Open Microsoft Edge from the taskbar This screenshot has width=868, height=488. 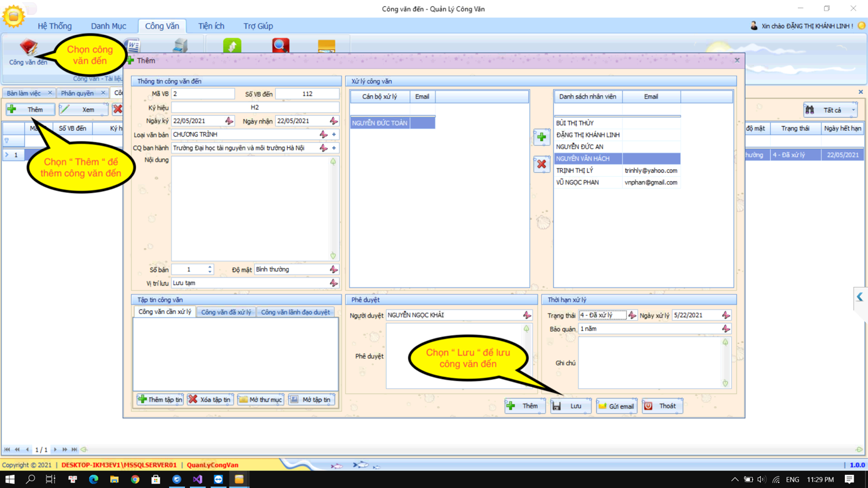pos(93,479)
